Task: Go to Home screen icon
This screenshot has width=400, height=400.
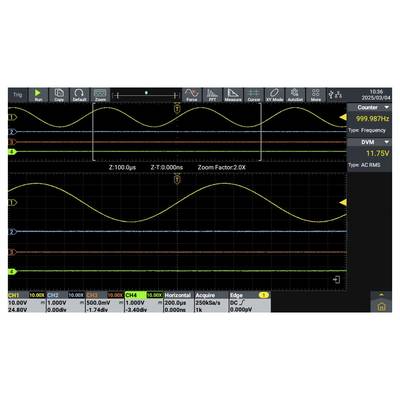Action: (x=381, y=306)
